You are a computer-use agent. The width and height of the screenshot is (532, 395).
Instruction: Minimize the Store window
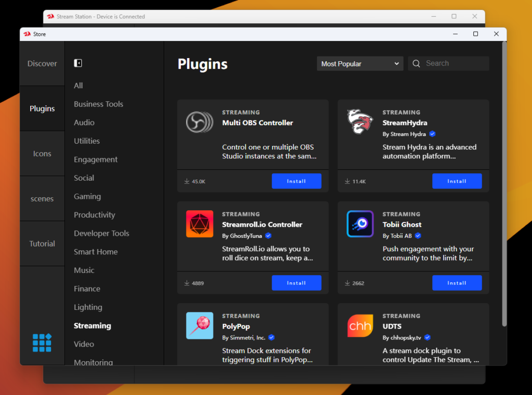pyautogui.click(x=455, y=34)
